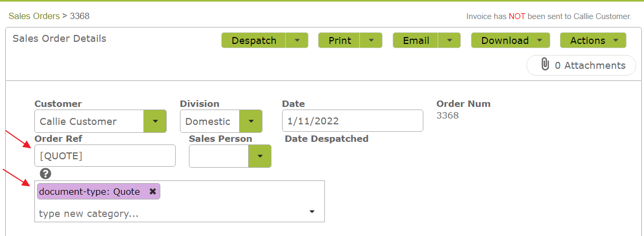Open the 0 Attachments pill button
Screen dimensions: 644x236
coord(582,65)
